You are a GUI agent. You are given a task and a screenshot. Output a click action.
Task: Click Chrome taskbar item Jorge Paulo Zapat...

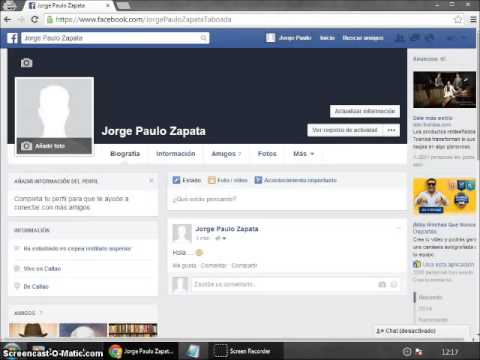[x=143, y=351]
